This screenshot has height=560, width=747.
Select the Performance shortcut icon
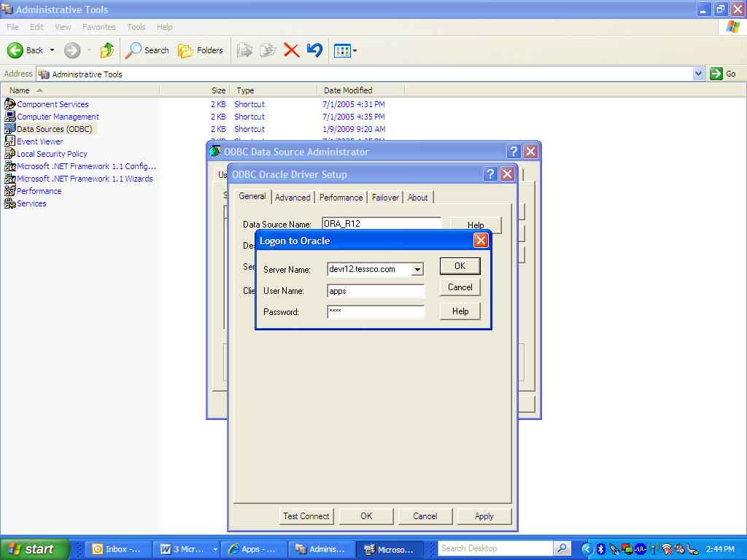click(x=10, y=190)
